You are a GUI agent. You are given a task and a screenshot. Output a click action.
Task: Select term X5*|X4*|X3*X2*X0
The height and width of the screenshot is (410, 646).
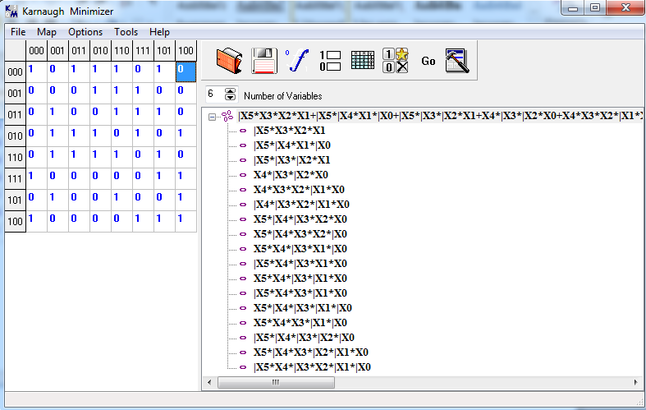[300, 220]
